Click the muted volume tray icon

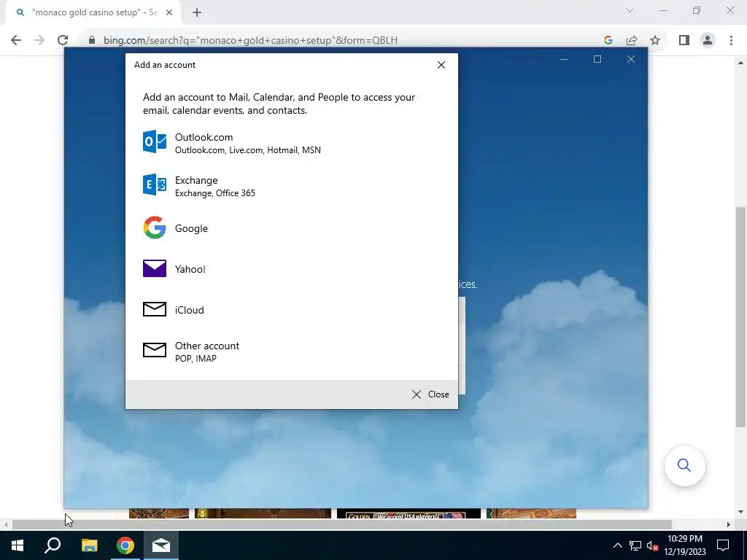pyautogui.click(x=652, y=545)
